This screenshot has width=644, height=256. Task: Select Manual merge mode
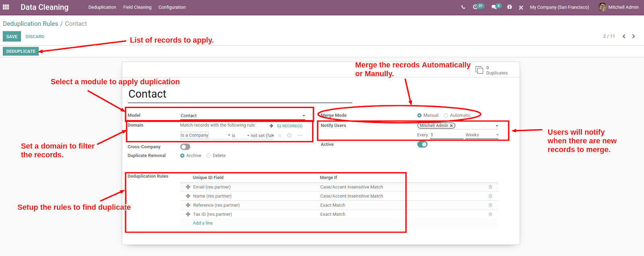(419, 115)
